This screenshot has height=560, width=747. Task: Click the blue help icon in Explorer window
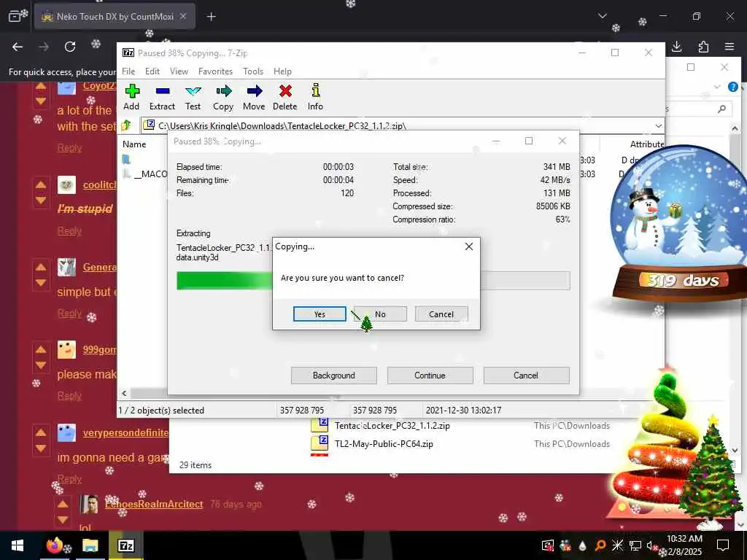click(733, 87)
